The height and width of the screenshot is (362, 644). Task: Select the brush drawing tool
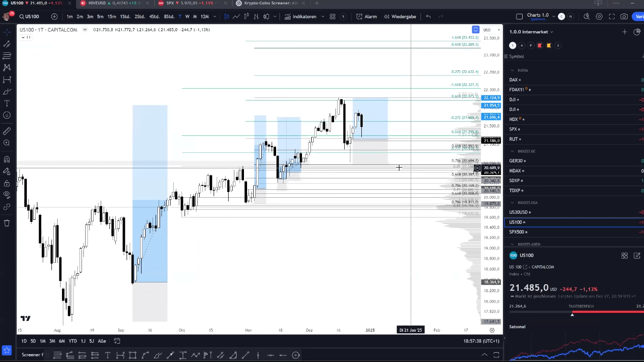7,91
